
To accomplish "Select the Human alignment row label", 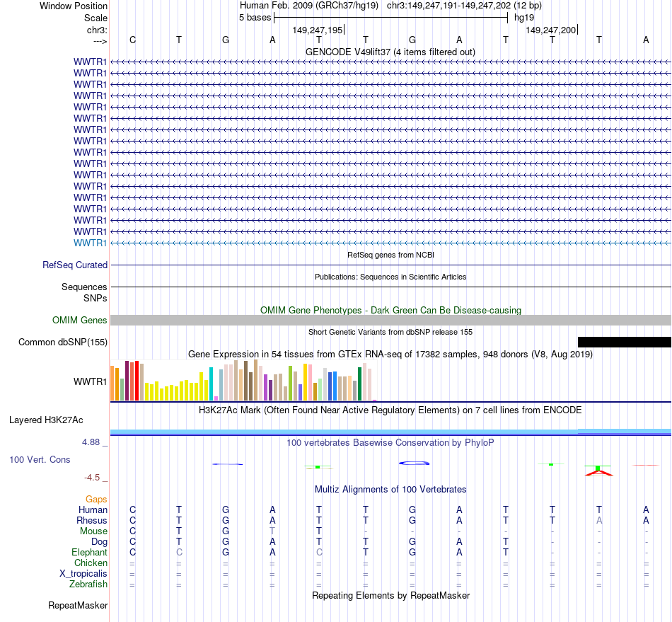I will [x=93, y=509].
